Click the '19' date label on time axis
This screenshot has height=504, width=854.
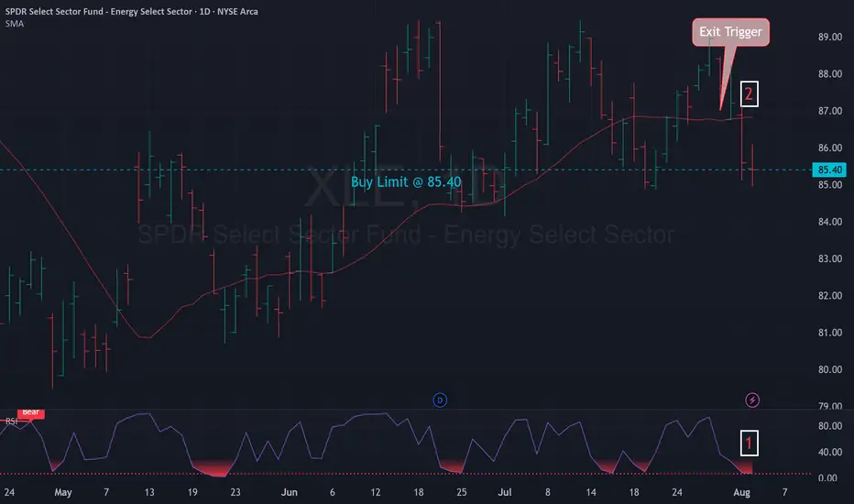[192, 493]
